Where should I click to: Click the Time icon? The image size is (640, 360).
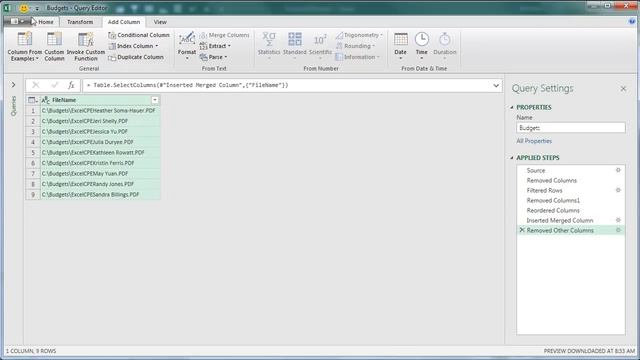coord(422,40)
